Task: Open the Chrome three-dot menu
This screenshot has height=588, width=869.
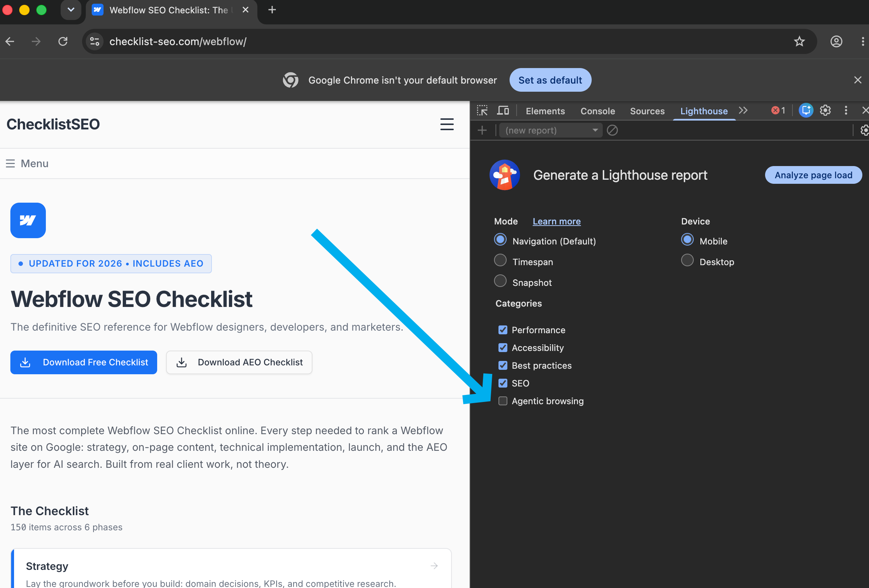Action: [x=863, y=41]
